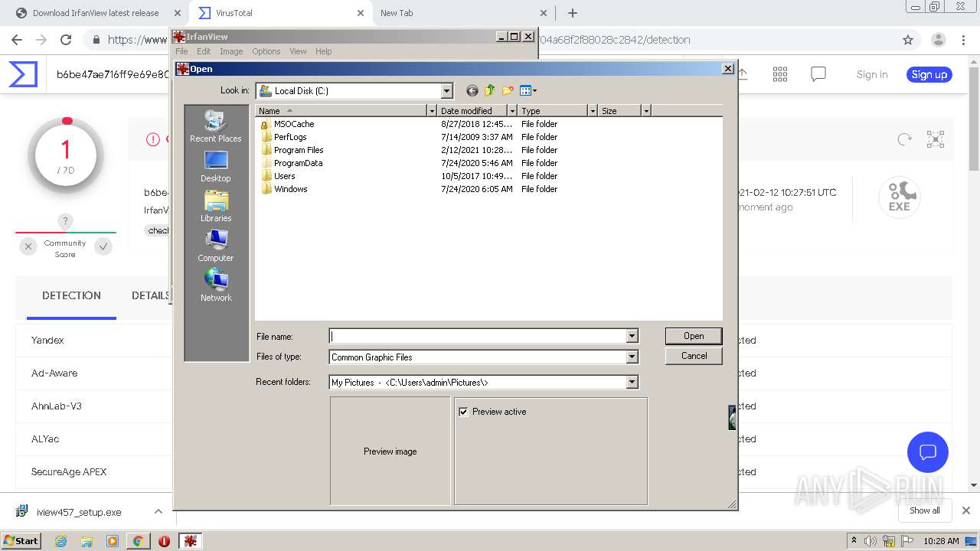Open VirusTotal chat bubble button

[x=928, y=452]
